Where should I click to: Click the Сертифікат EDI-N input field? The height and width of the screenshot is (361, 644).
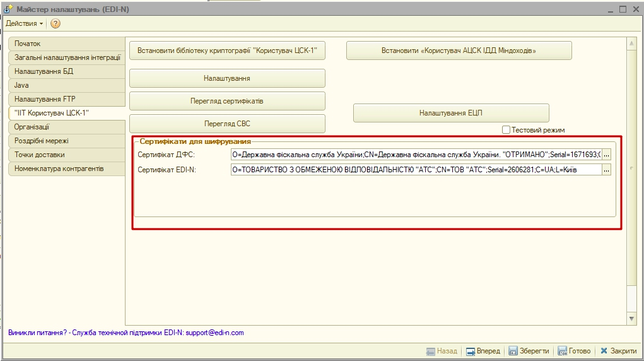point(416,170)
